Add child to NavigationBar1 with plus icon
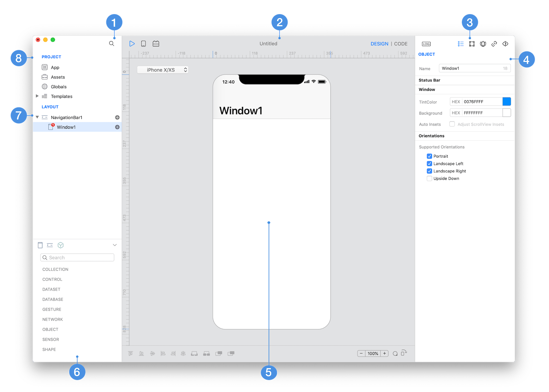The image size is (549, 392). [x=117, y=117]
